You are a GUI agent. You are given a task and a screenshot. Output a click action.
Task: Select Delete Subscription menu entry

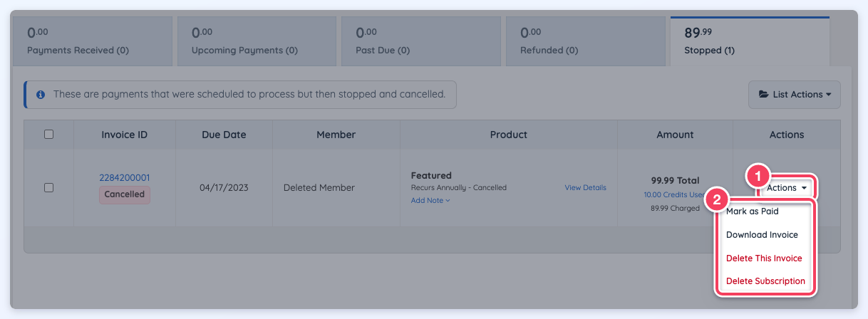(765, 281)
